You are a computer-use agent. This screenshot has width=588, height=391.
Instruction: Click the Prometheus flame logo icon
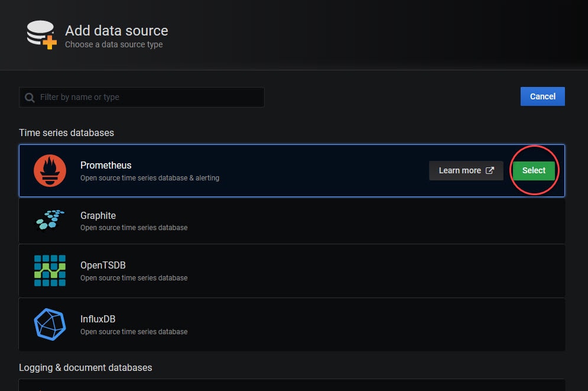(50, 170)
